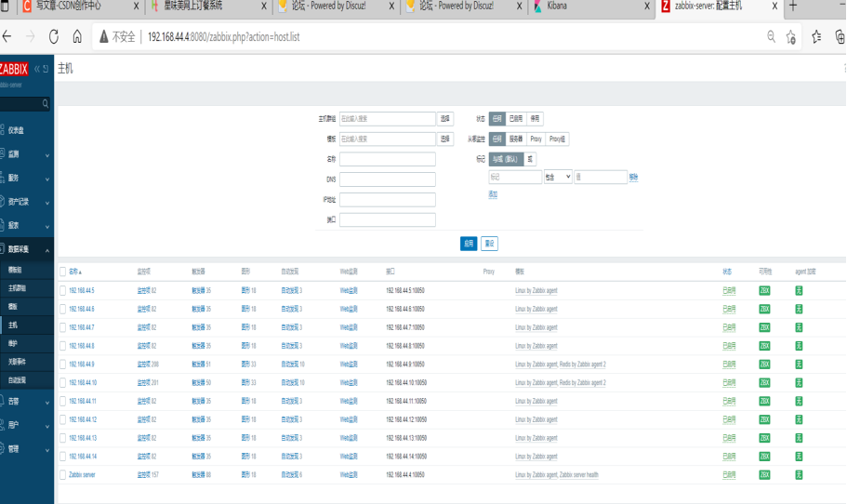The image size is (847, 504).
Task: Click the zoom magnifier icon in address bar
Action: 771,36
